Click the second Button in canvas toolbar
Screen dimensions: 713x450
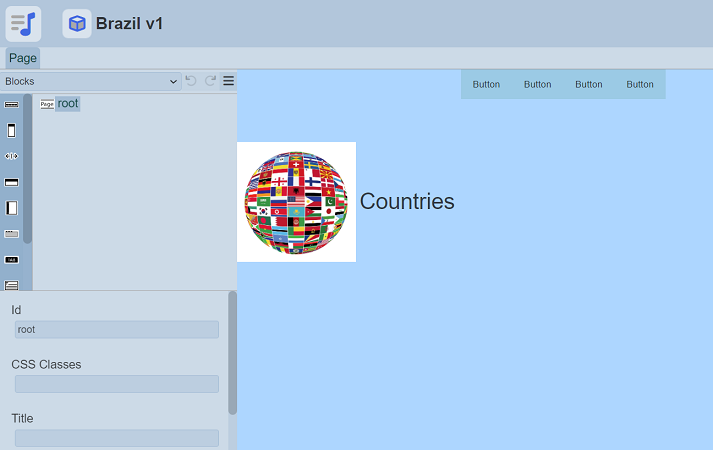(538, 85)
